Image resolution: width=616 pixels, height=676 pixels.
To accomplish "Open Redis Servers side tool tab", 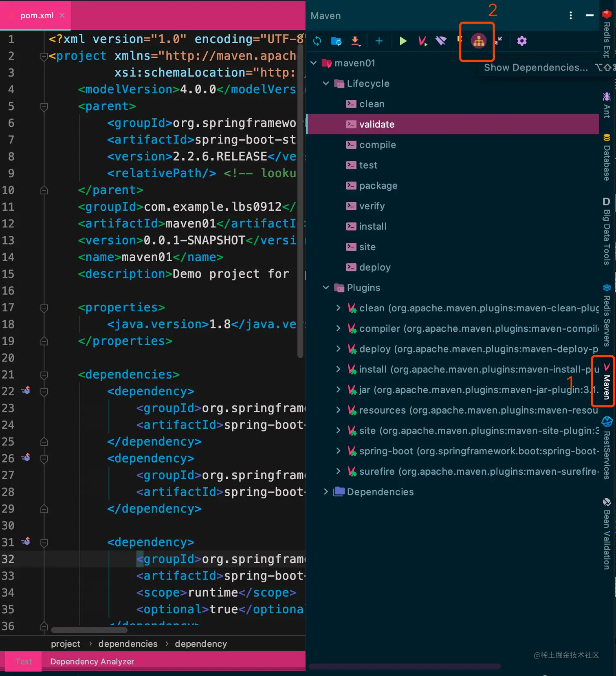I will tap(607, 315).
